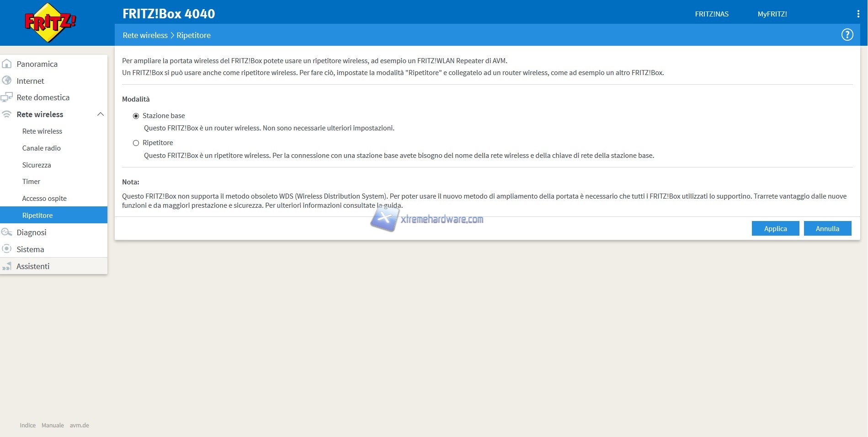Select the Ripetitore radio button

(x=136, y=143)
